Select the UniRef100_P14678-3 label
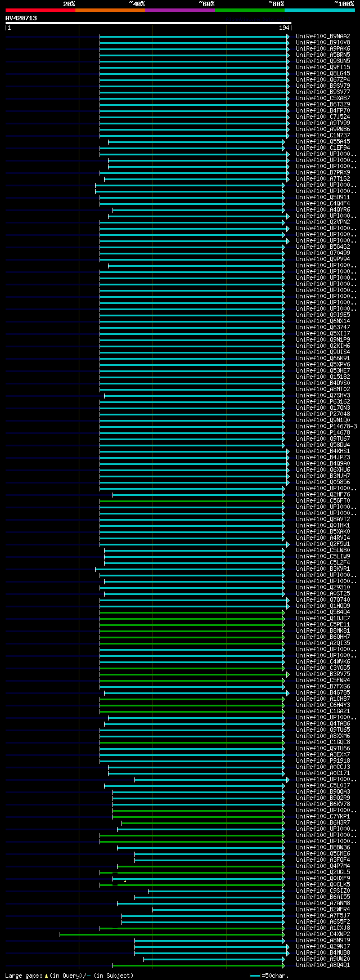This screenshot has width=360, height=980. coord(326,426)
